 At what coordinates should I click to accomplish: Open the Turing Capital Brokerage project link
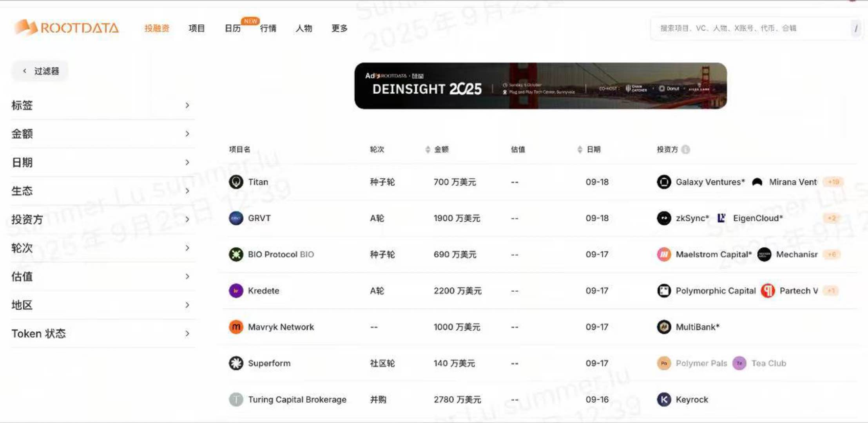(297, 399)
